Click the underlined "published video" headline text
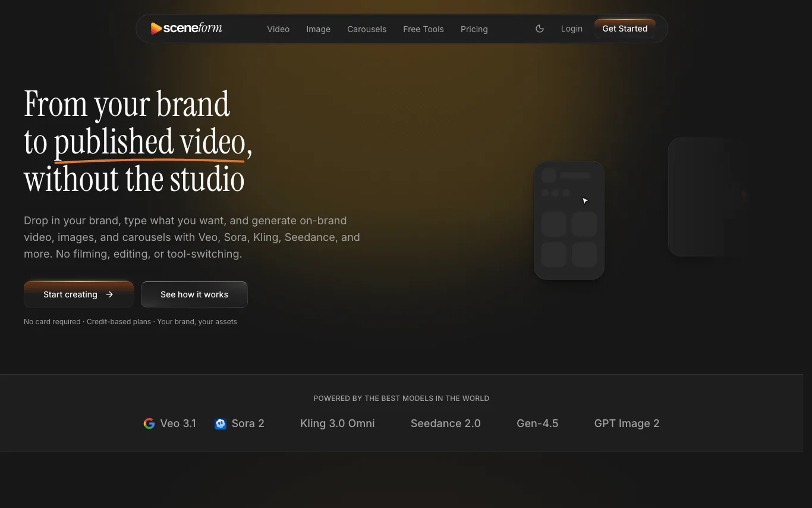 click(x=150, y=143)
